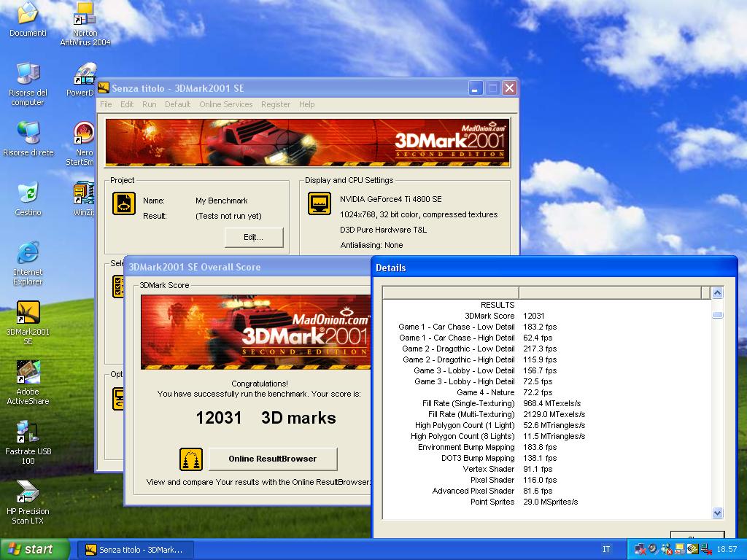
Task: Select Game 2 - Dragothic - High Detail row
Action: coord(546,359)
